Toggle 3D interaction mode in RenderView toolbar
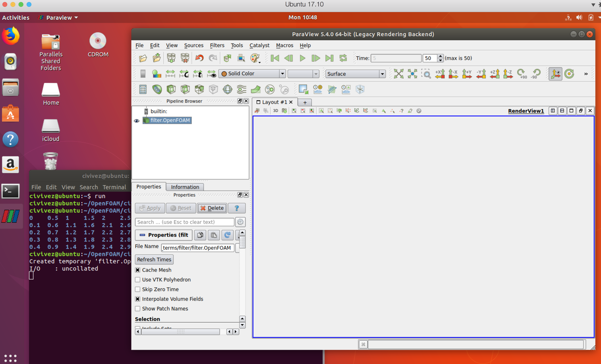This screenshot has width=601, height=364. click(275, 111)
